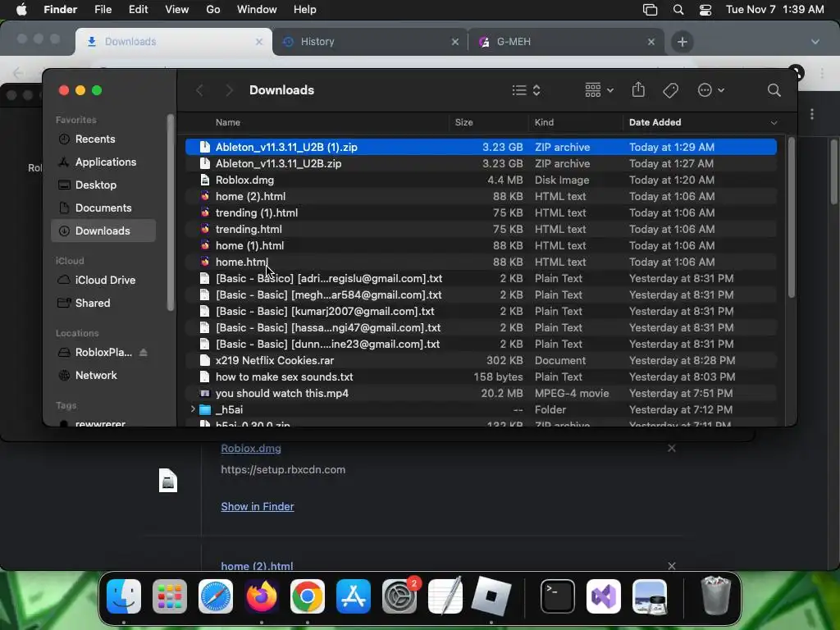
Task: Select Ableton_v11.3.11_U2B (1).zip file
Action: click(481, 147)
